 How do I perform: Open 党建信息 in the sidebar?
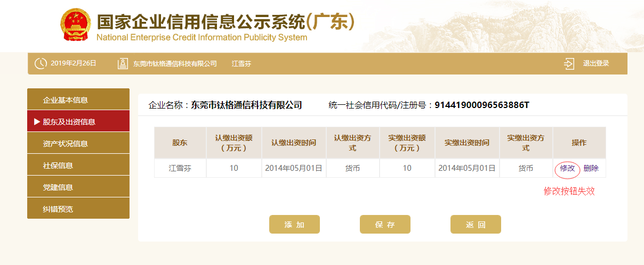click(78, 187)
